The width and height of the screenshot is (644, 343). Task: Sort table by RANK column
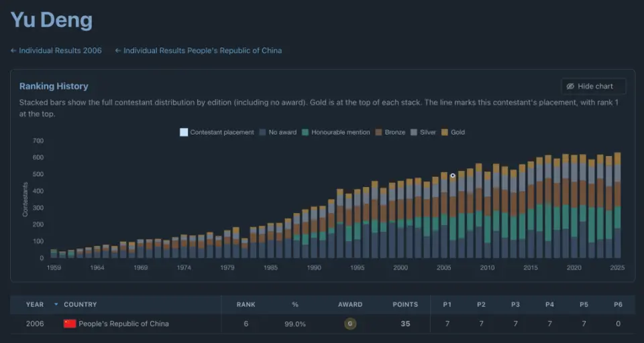pyautogui.click(x=246, y=304)
